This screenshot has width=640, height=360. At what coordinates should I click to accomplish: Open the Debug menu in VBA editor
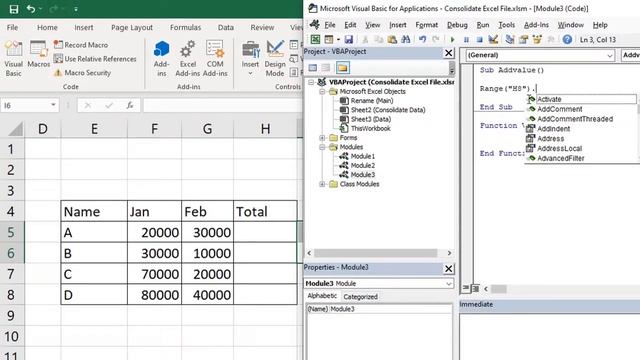[x=457, y=25]
